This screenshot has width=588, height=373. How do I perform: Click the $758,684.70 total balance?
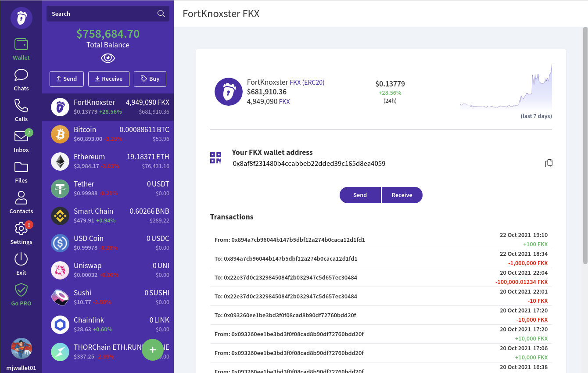108,34
